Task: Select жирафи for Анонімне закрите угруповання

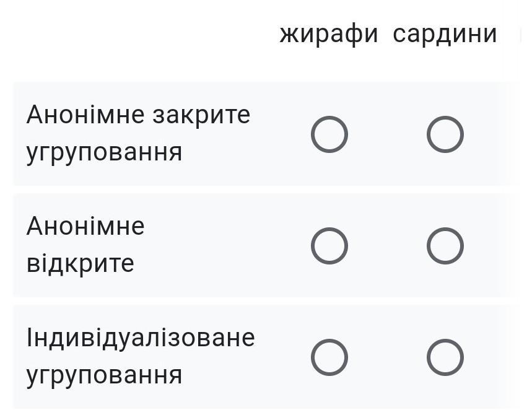Action: tap(329, 134)
